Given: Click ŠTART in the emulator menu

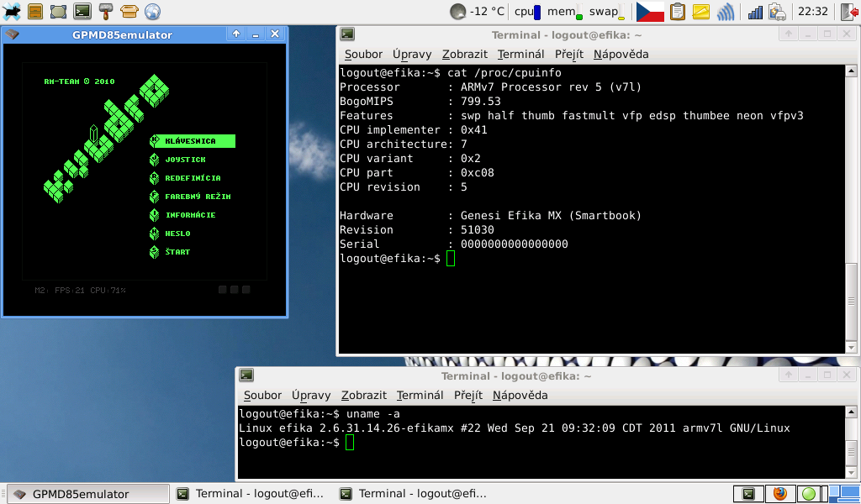Looking at the screenshot, I should click(177, 252).
